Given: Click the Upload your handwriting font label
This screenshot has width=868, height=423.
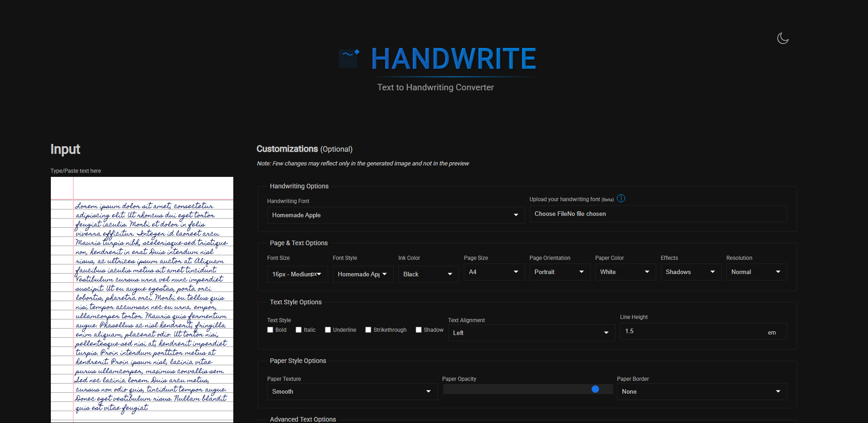Looking at the screenshot, I should [571, 199].
